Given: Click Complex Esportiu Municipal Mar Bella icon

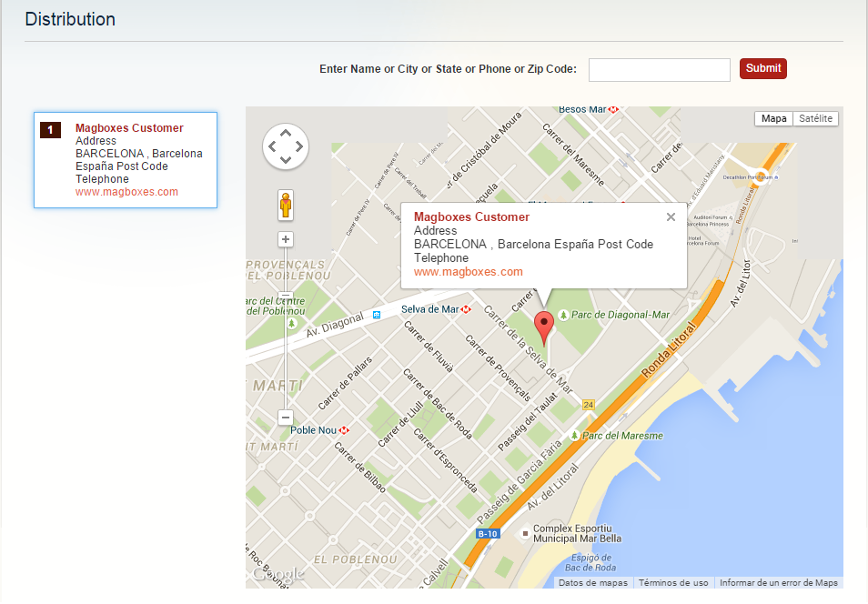Looking at the screenshot, I should tap(525, 534).
